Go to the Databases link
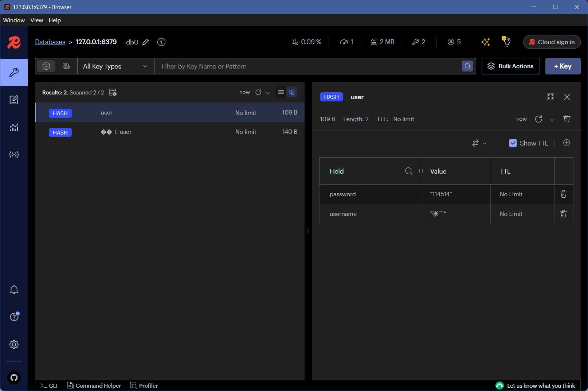Image resolution: width=588 pixels, height=391 pixels. coord(50,42)
